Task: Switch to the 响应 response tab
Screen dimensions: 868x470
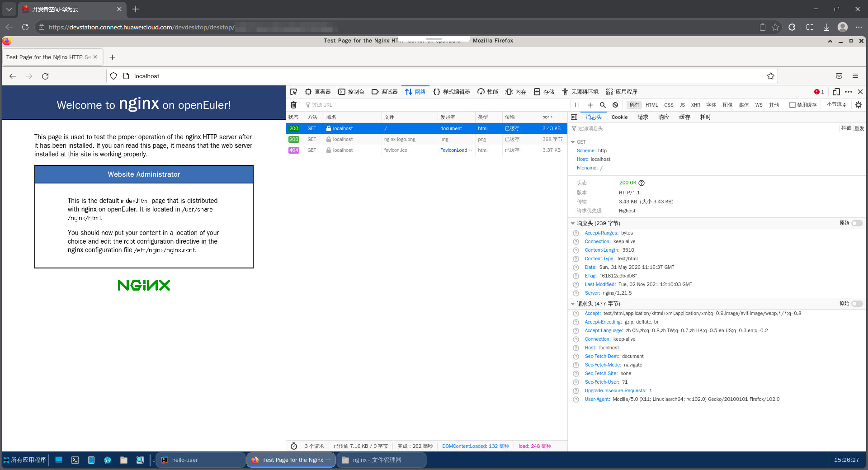Action: pos(664,117)
